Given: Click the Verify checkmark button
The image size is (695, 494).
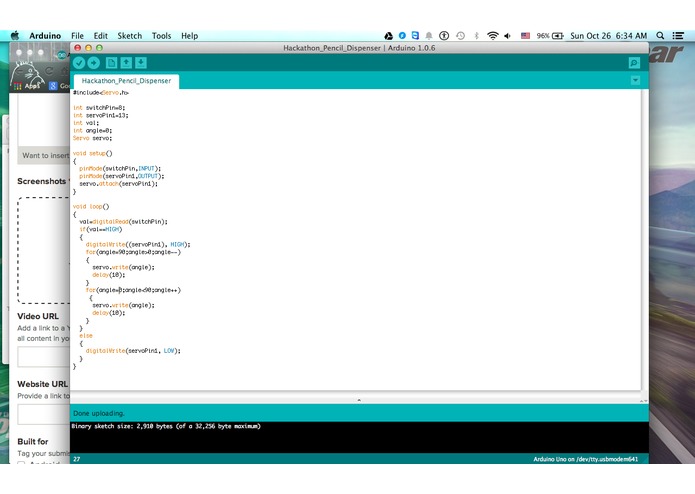Looking at the screenshot, I should coord(79,63).
